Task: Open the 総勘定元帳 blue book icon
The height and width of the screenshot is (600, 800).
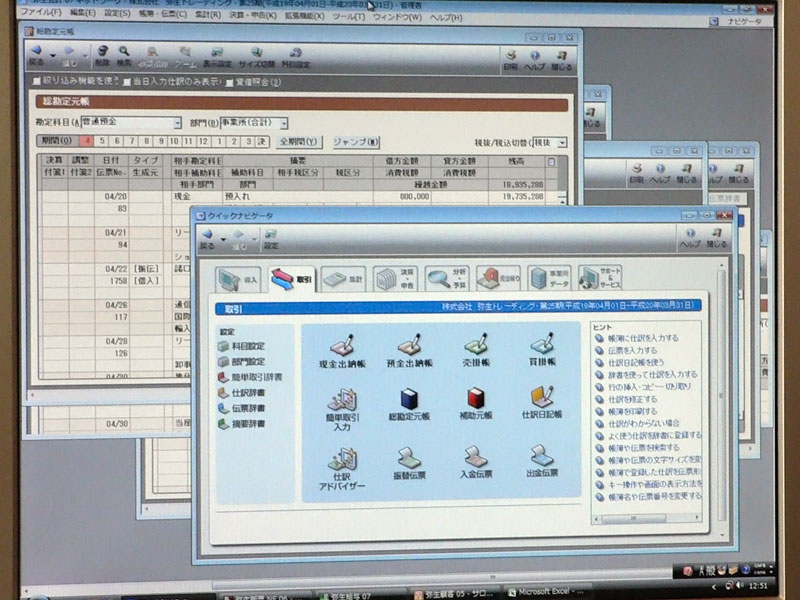Action: [x=409, y=405]
